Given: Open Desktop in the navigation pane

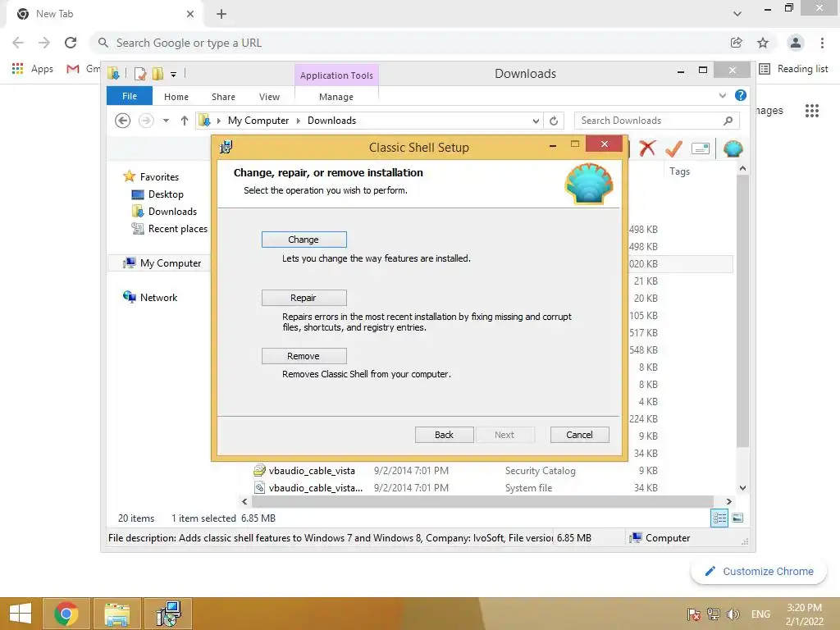Looking at the screenshot, I should click(166, 194).
